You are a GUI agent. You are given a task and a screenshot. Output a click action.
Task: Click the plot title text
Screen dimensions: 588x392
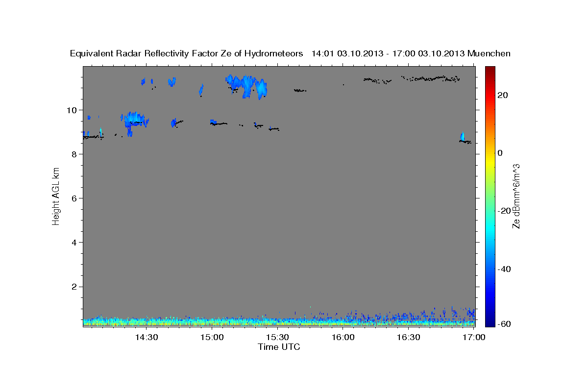[290, 53]
